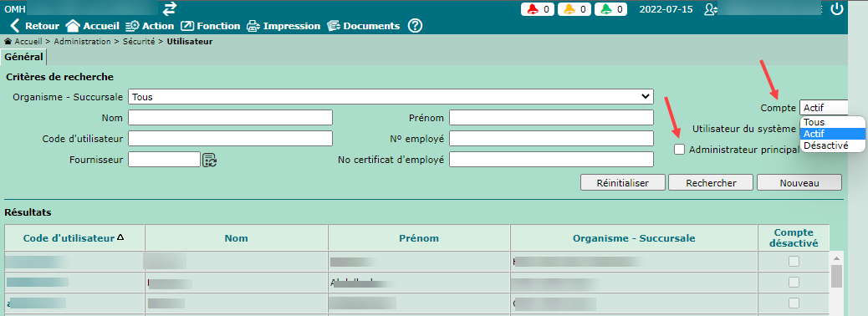The height and width of the screenshot is (316, 868).
Task: Click the power logout icon
Action: click(x=837, y=9)
